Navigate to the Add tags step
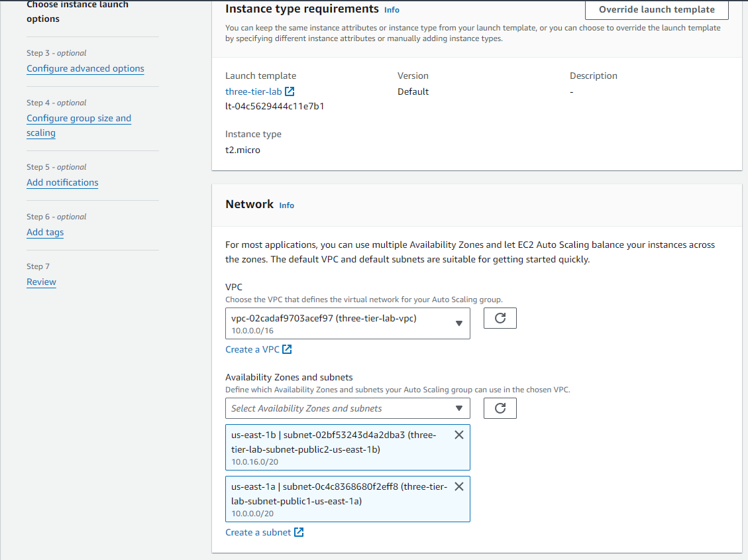The image size is (748, 560). (x=45, y=232)
